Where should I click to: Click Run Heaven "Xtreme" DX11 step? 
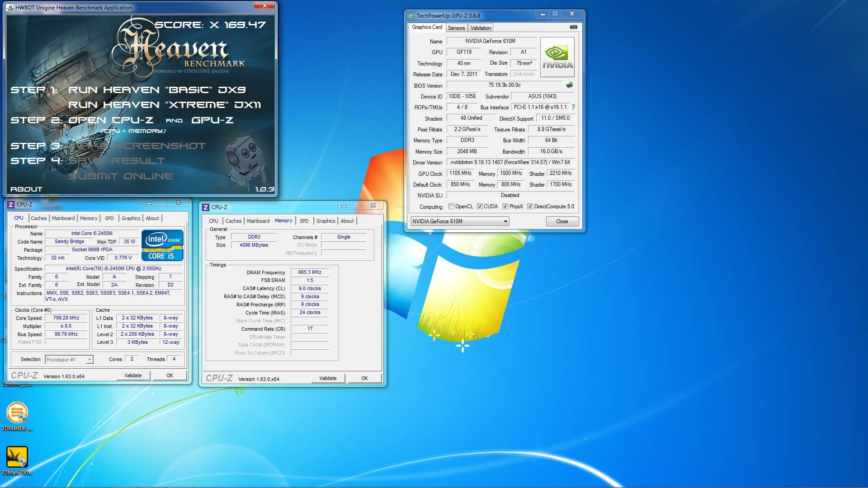(x=165, y=105)
